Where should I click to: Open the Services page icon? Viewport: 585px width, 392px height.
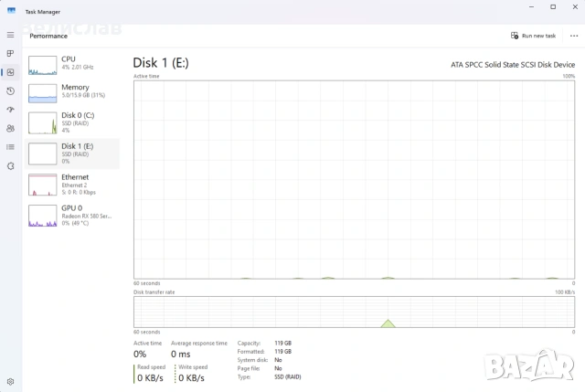10,166
